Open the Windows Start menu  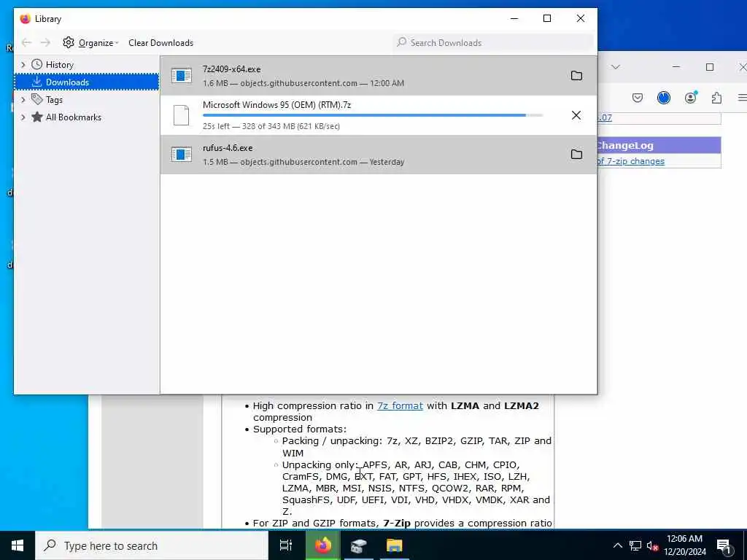pos(18,545)
